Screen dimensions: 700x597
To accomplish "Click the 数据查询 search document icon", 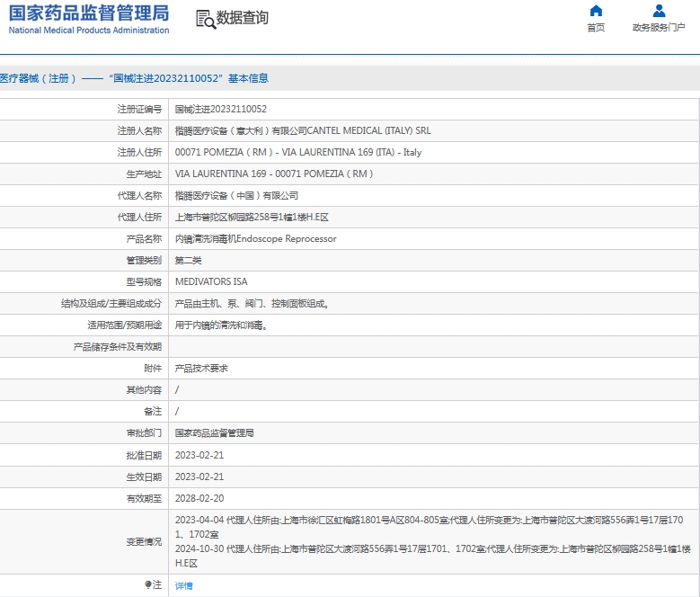I will [206, 19].
